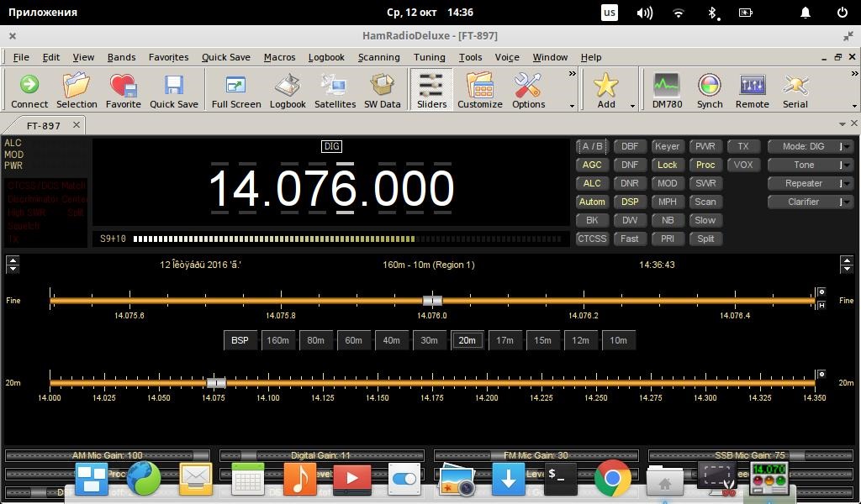Click the Quick Save floppy icon
The width and height of the screenshot is (861, 504).
(173, 90)
